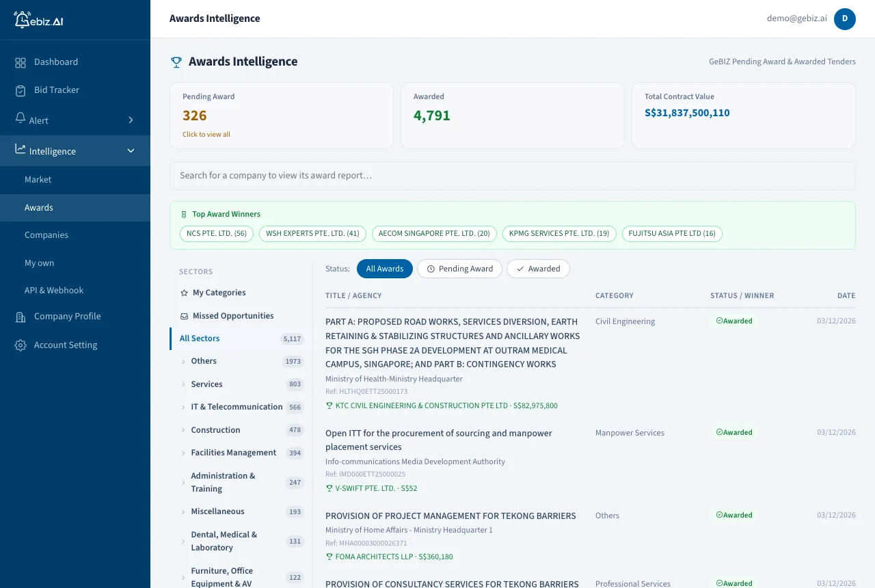Click the Company Profile building icon
Image resolution: width=875 pixels, height=588 pixels.
pyautogui.click(x=21, y=317)
